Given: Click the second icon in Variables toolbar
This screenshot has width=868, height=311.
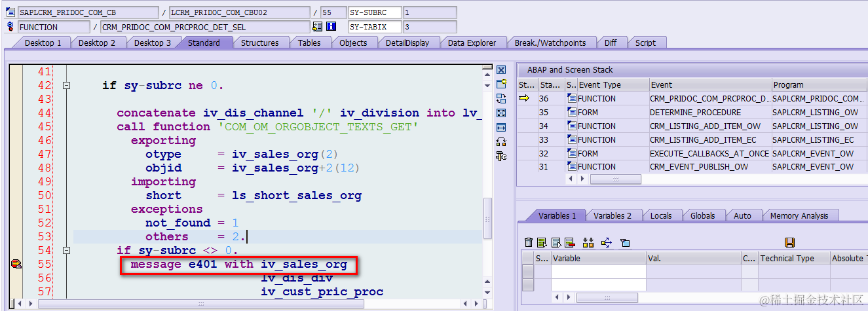Looking at the screenshot, I should [542, 242].
